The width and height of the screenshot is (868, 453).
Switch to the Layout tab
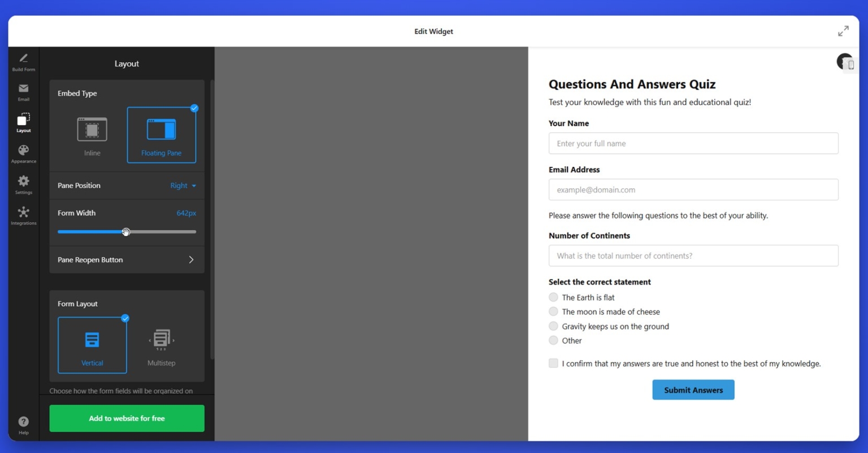point(23,123)
